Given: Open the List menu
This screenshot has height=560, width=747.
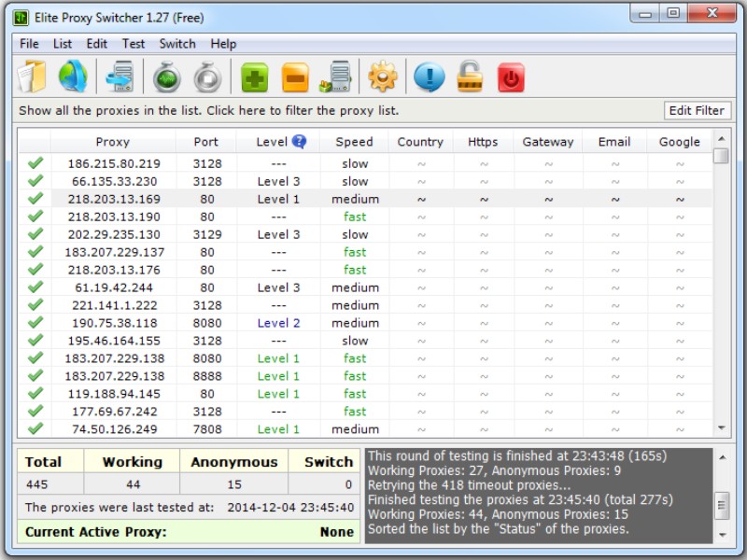Looking at the screenshot, I should point(63,44).
